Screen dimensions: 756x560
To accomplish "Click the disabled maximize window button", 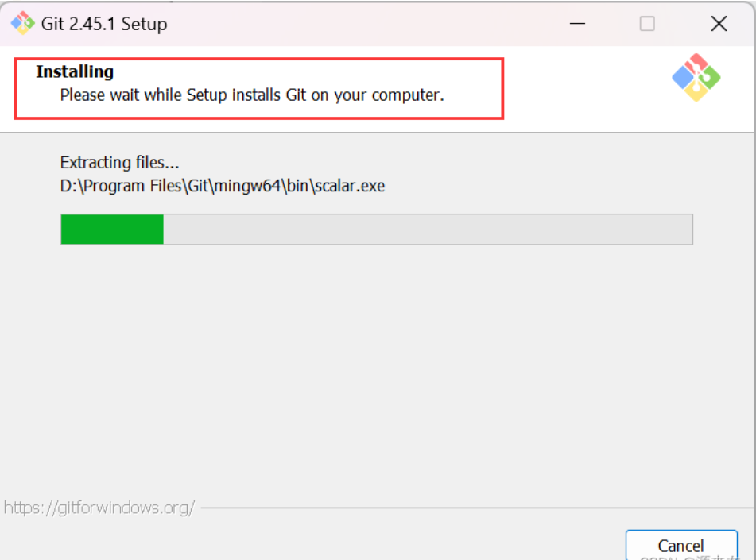I will (647, 24).
